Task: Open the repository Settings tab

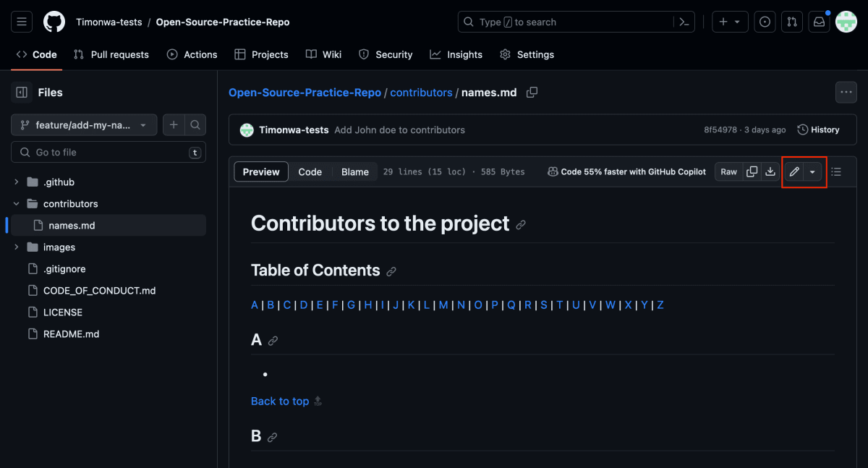Action: click(527, 54)
